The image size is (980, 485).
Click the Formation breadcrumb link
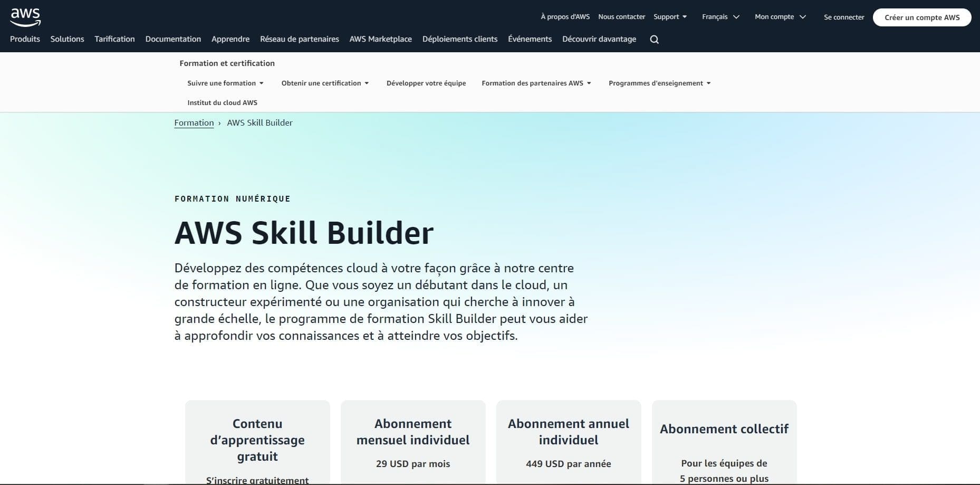[194, 123]
